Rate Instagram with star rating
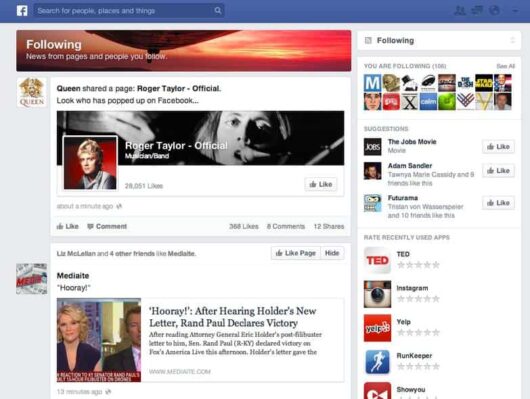Screen dimensions: 530x399 coord(418,299)
